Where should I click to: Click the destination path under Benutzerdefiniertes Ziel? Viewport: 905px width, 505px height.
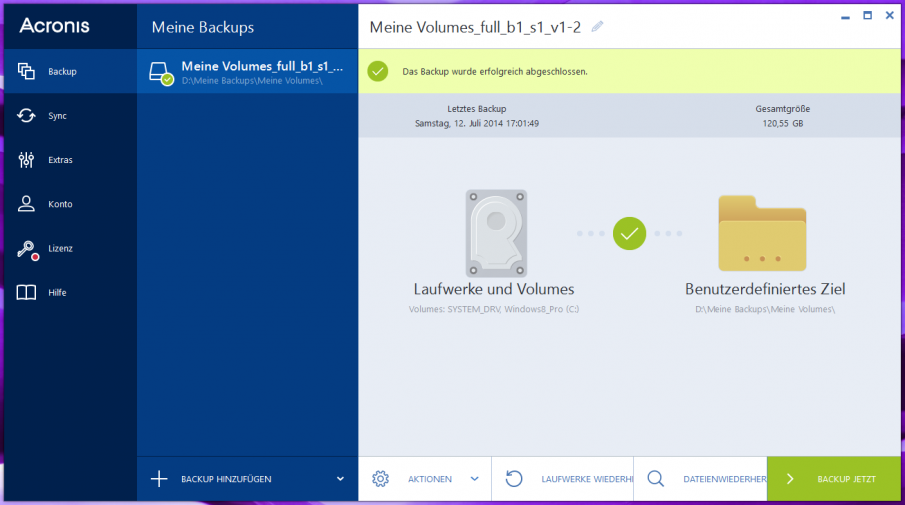pos(765,309)
